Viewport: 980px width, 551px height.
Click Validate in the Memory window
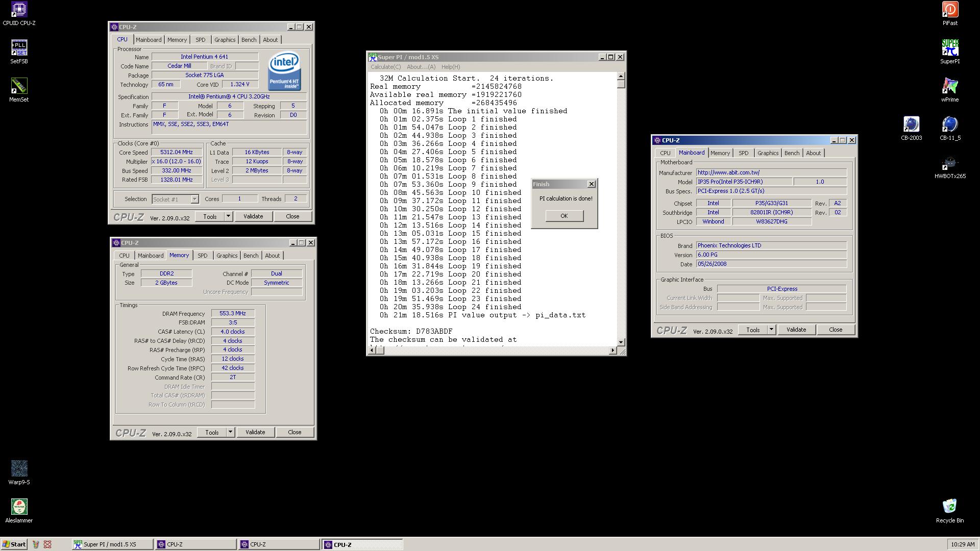tap(255, 432)
